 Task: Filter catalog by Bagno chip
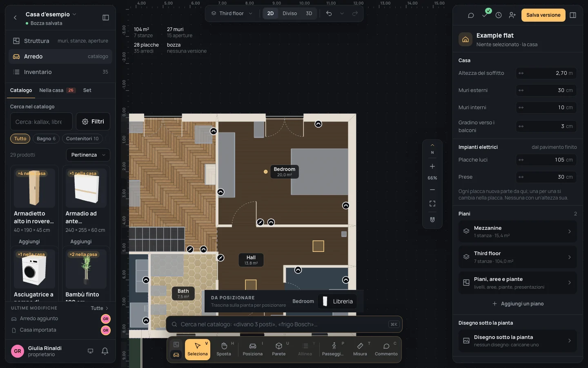pos(46,139)
